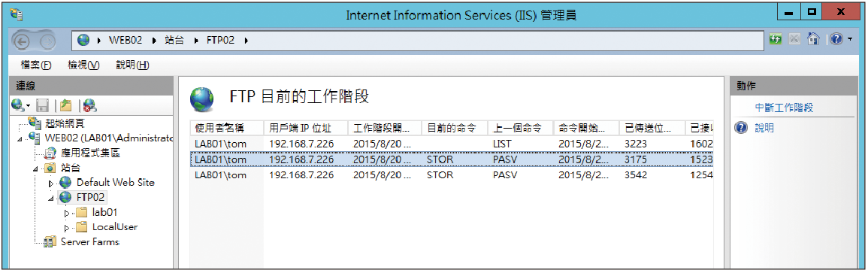Click the open folder icon in 連線 toolbar
The image size is (868, 273).
pyautogui.click(x=66, y=105)
